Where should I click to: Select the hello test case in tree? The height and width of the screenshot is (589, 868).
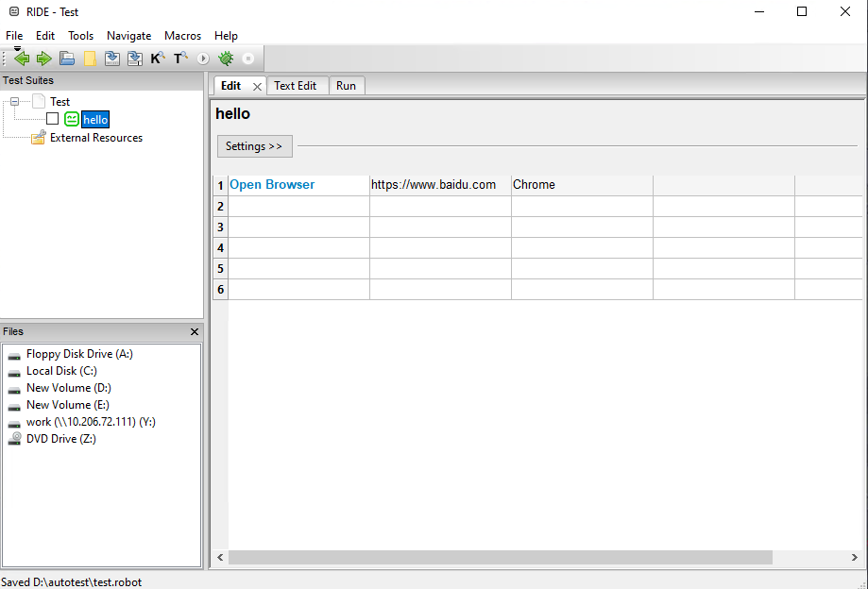[x=95, y=120]
